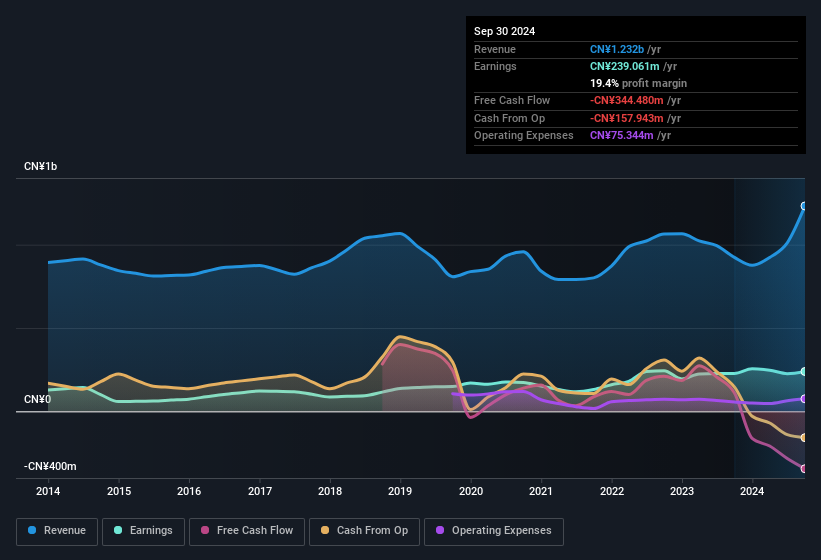Click the 2024 x-axis label
821x560 pixels.
pos(752,491)
